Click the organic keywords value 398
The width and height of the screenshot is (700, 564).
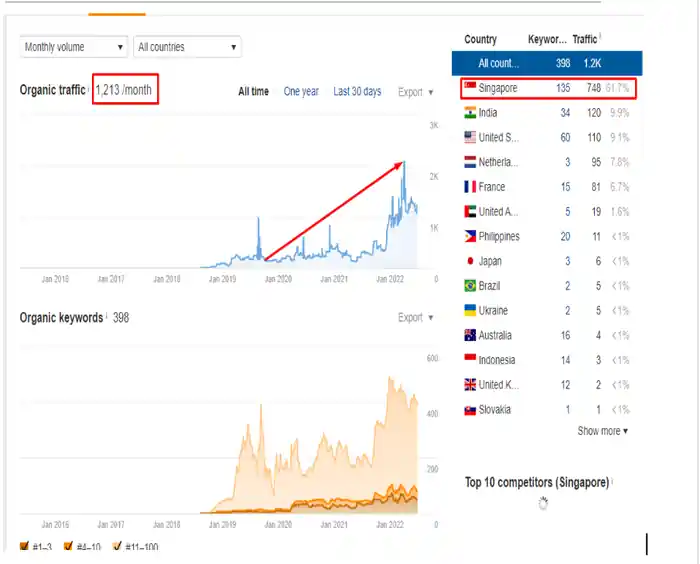[x=121, y=318]
